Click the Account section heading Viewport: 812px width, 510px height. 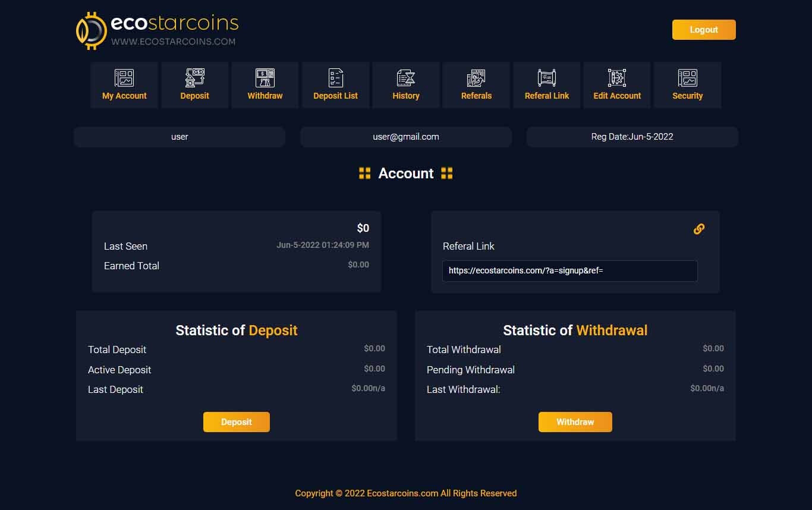pyautogui.click(x=406, y=174)
